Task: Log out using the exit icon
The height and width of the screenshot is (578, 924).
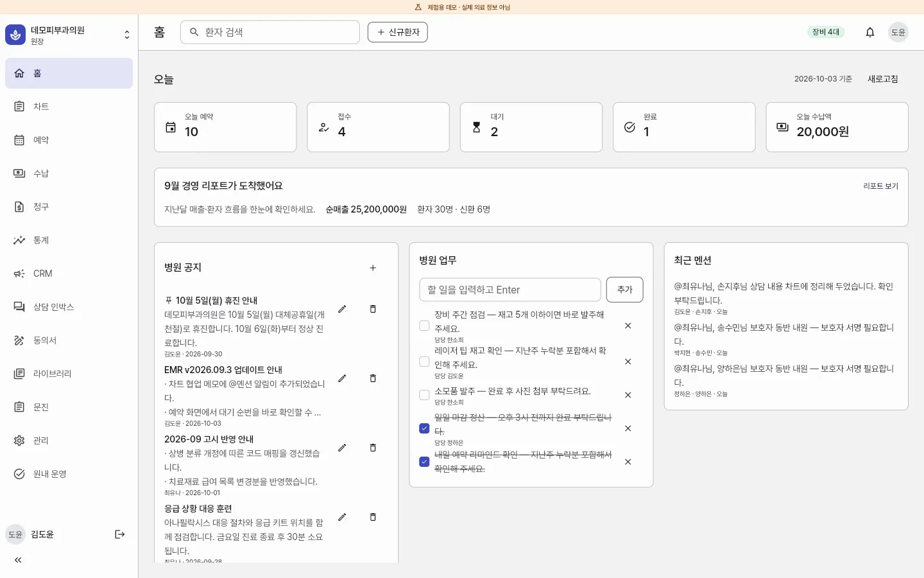Action: 120,534
